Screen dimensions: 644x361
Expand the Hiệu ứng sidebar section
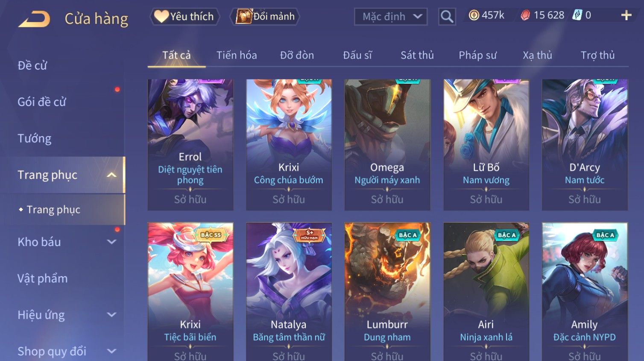(111, 315)
